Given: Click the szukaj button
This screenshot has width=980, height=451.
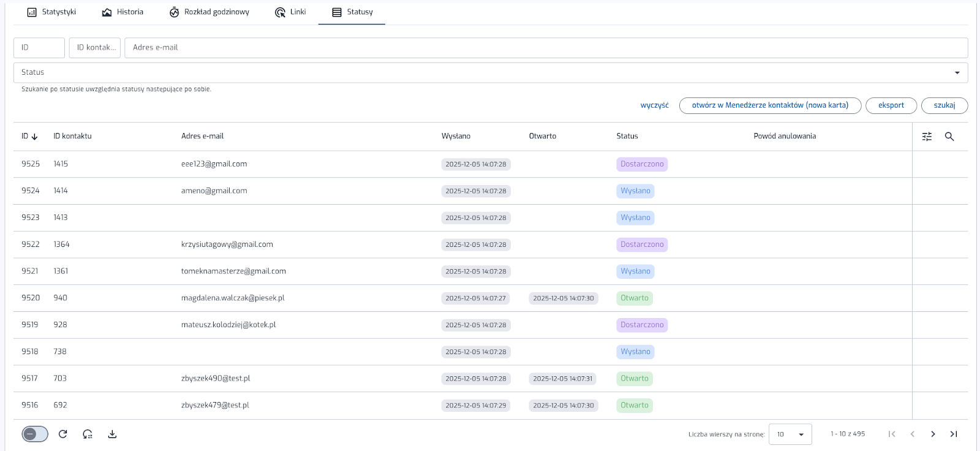Looking at the screenshot, I should pos(944,105).
